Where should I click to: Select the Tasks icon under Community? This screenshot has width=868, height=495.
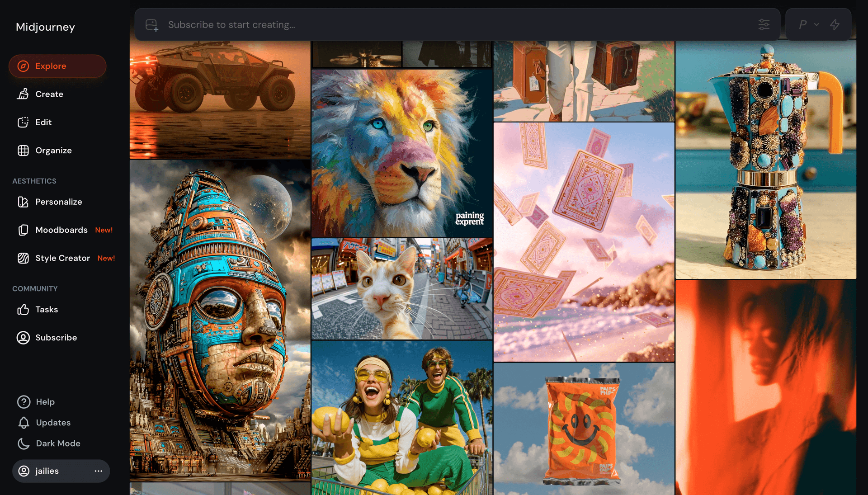click(x=23, y=309)
